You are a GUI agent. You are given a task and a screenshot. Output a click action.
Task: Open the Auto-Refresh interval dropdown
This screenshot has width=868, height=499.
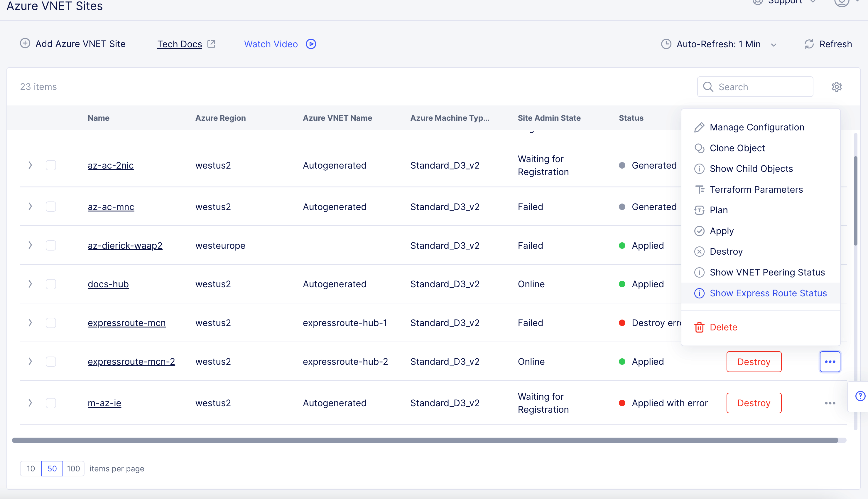[719, 44]
